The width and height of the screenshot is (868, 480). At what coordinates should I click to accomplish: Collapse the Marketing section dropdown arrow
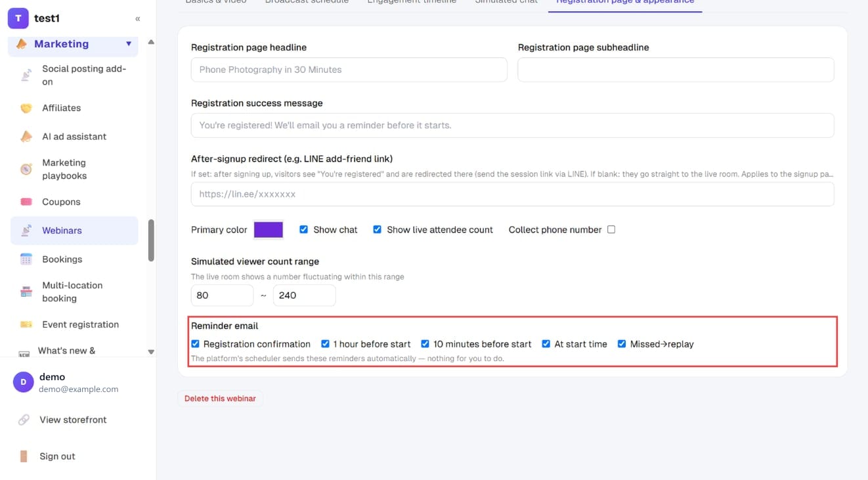129,44
